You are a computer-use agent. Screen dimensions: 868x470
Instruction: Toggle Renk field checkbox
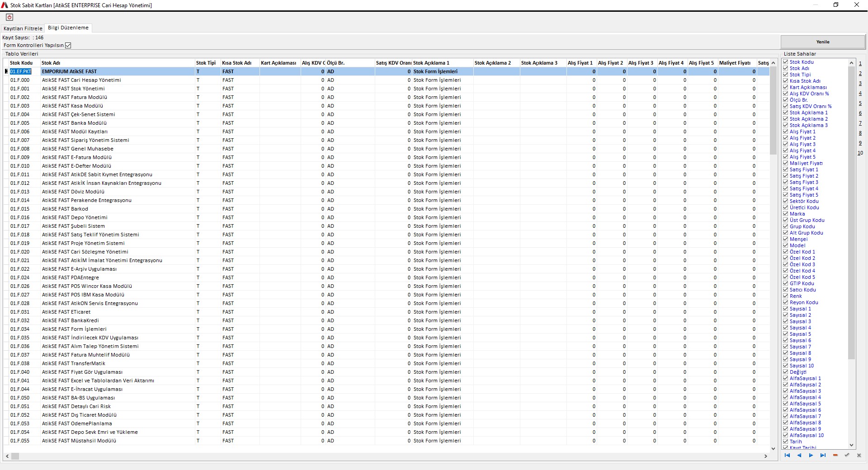(x=786, y=296)
